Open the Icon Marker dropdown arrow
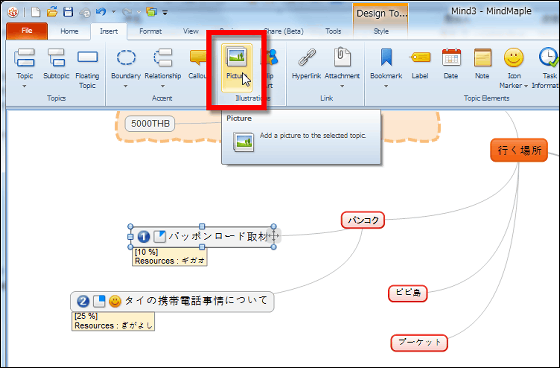Viewport: 560px width, 368px height. pos(526,86)
